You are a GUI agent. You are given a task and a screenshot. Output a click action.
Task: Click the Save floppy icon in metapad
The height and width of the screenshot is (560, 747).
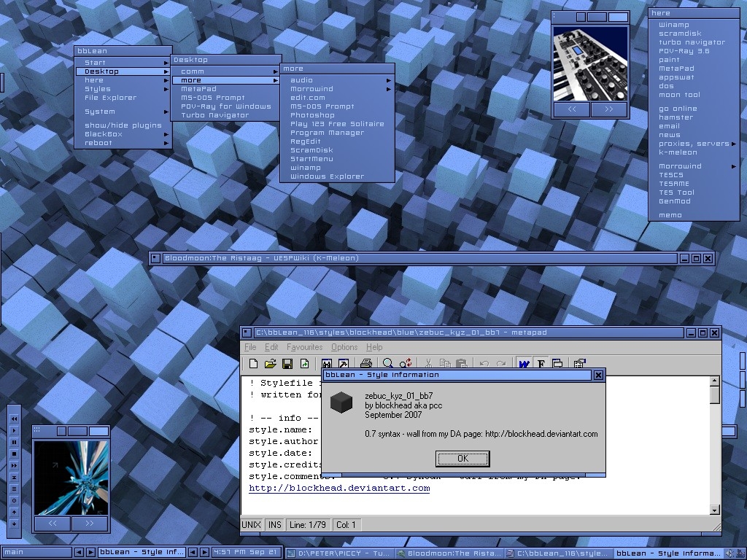point(287,364)
